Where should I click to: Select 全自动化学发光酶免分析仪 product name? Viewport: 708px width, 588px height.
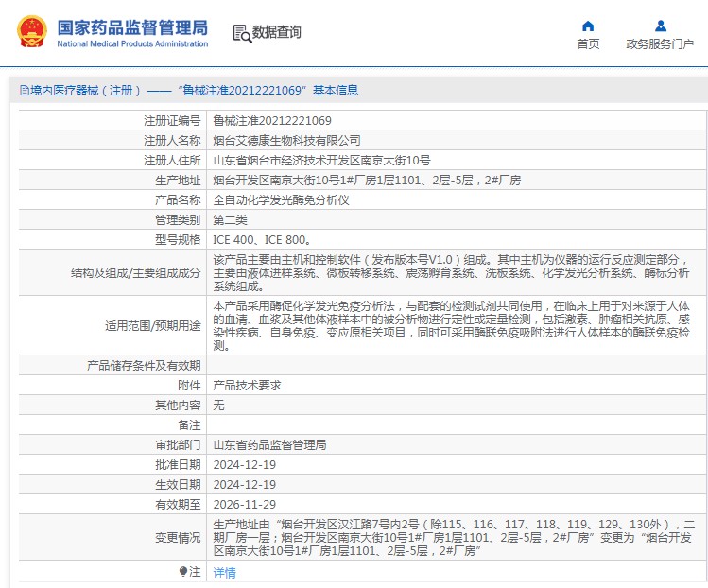tap(281, 200)
